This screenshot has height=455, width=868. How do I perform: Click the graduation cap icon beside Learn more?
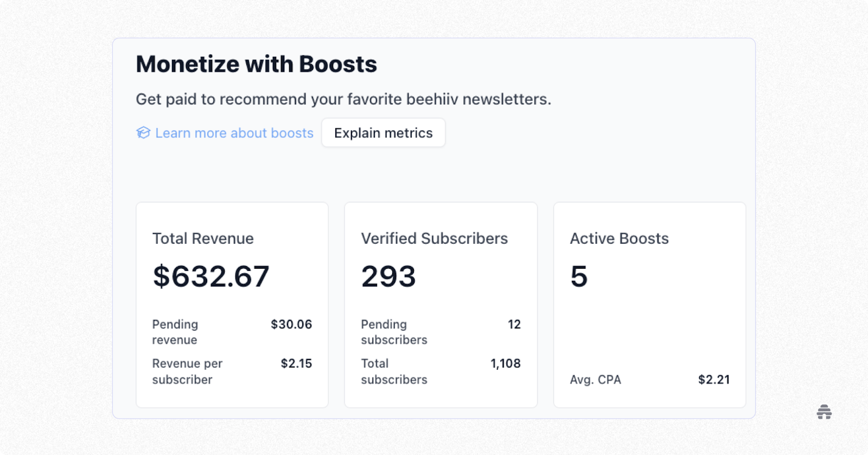[x=143, y=133]
